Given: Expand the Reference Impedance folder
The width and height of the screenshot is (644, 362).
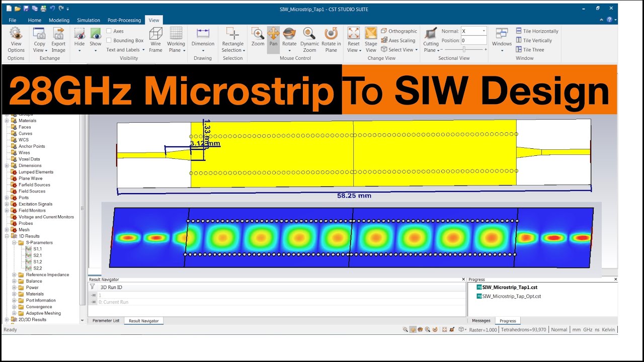Looking at the screenshot, I should point(14,275).
